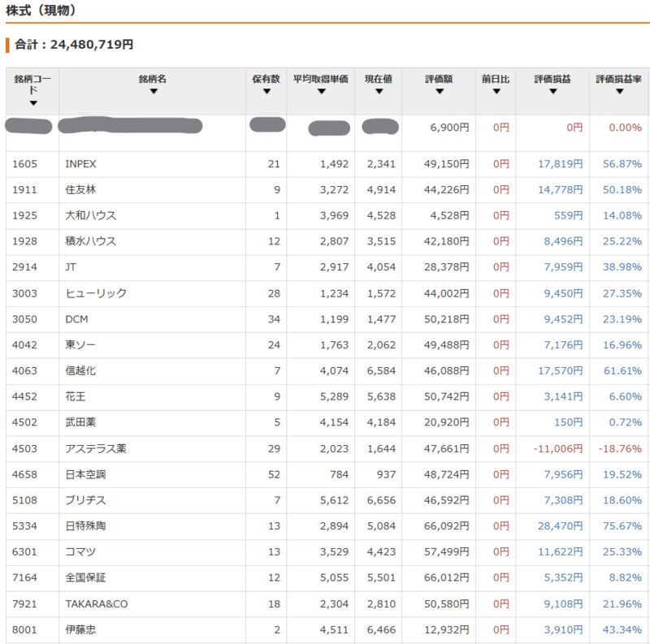Select stock code 5108
This screenshot has width=650, height=644.
coord(24,500)
